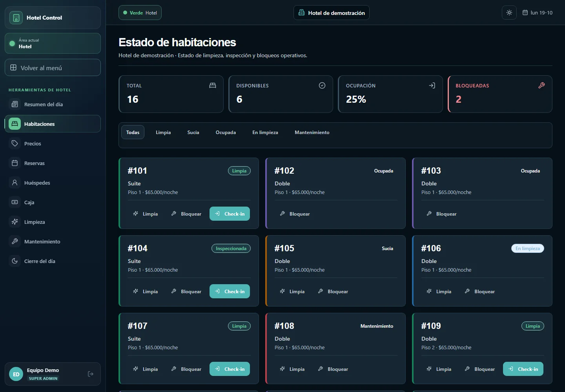The image size is (565, 392).
Task: Click the Caja cash icon
Action: [x=15, y=202]
